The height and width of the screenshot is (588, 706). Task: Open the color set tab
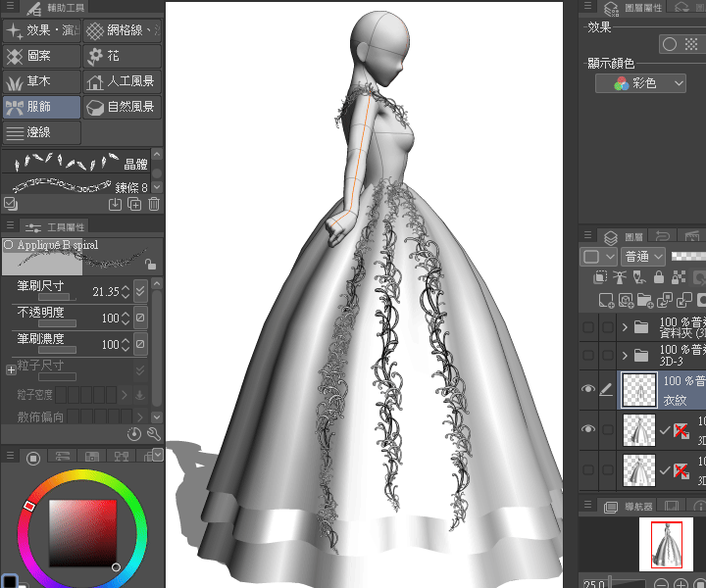point(92,457)
